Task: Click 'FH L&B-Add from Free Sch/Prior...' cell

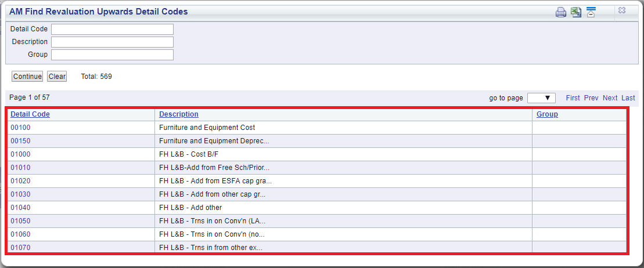Action: (x=343, y=168)
